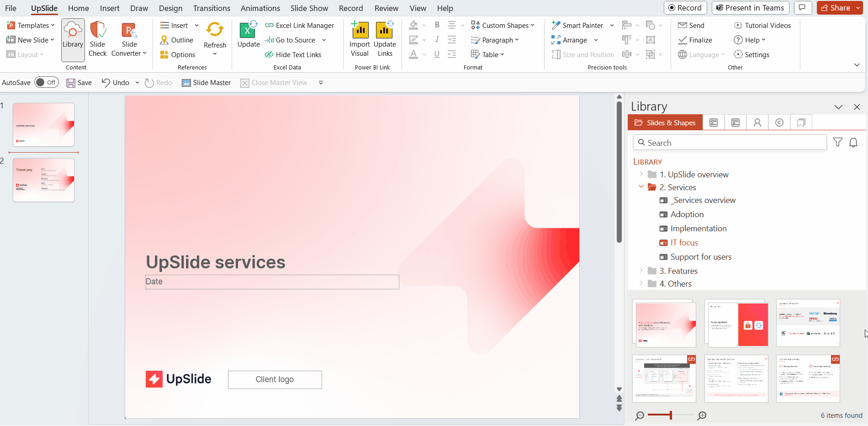Viewport: 868px width, 426px height.
Task: Select the Adoption library item
Action: (681, 214)
